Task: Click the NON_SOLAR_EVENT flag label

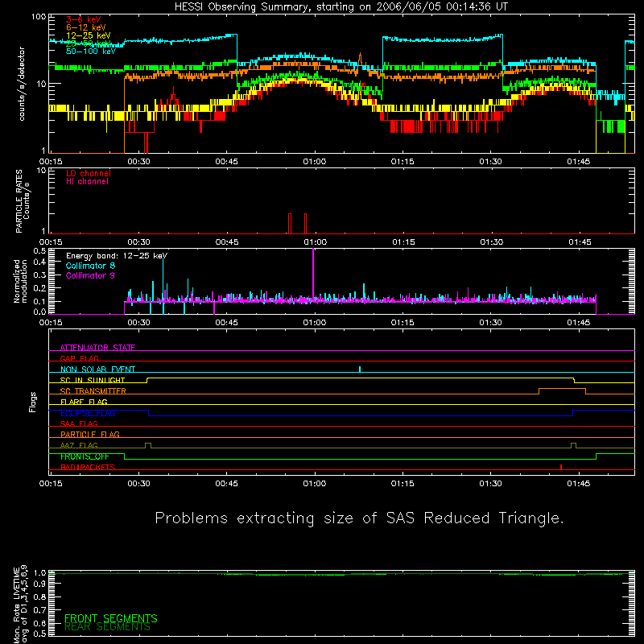Action: (x=97, y=369)
